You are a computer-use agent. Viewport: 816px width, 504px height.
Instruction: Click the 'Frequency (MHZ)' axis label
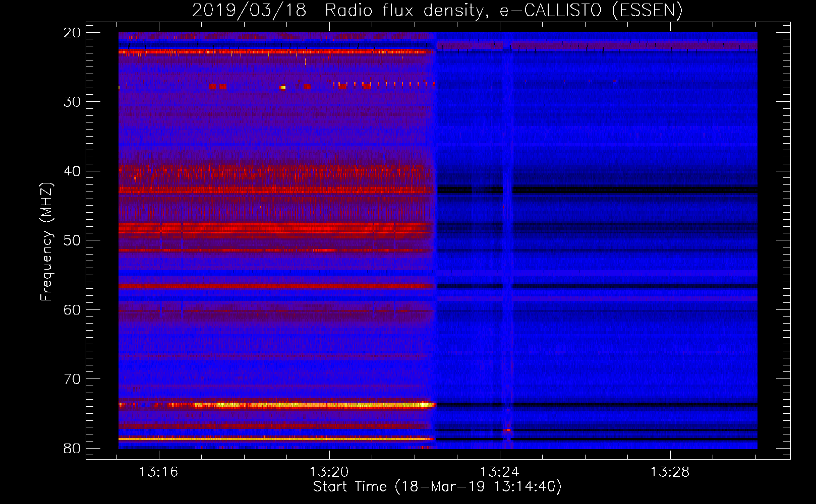pos(46,242)
